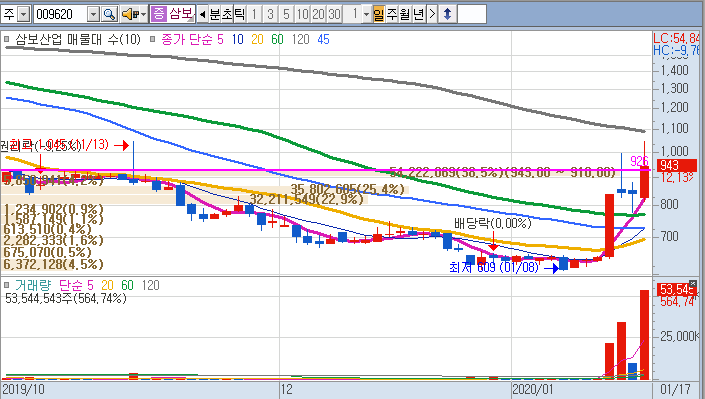This screenshot has width=705, height=399.
Task: Switch chart to second (초) period
Action: (x=227, y=14)
